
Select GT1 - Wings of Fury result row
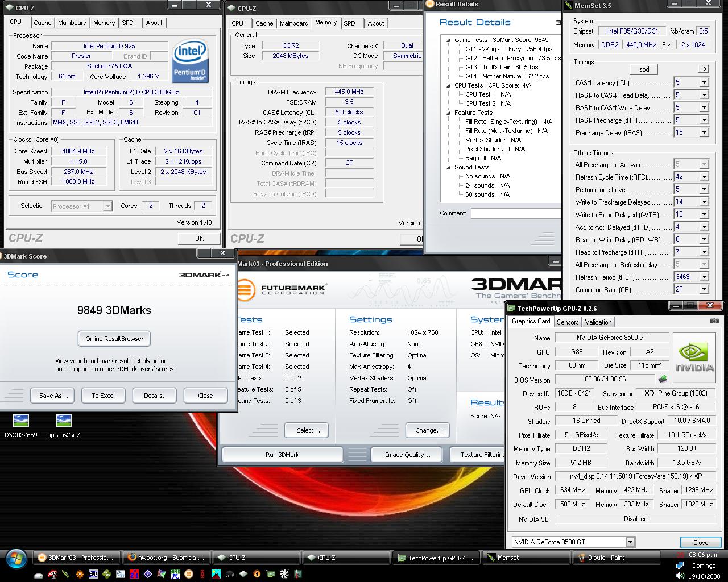[x=508, y=49]
